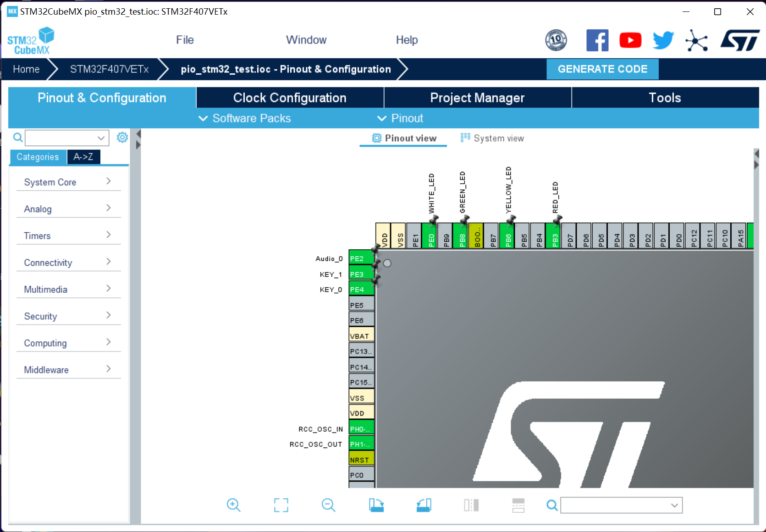
Task: Expand the System Core category
Action: 68,182
